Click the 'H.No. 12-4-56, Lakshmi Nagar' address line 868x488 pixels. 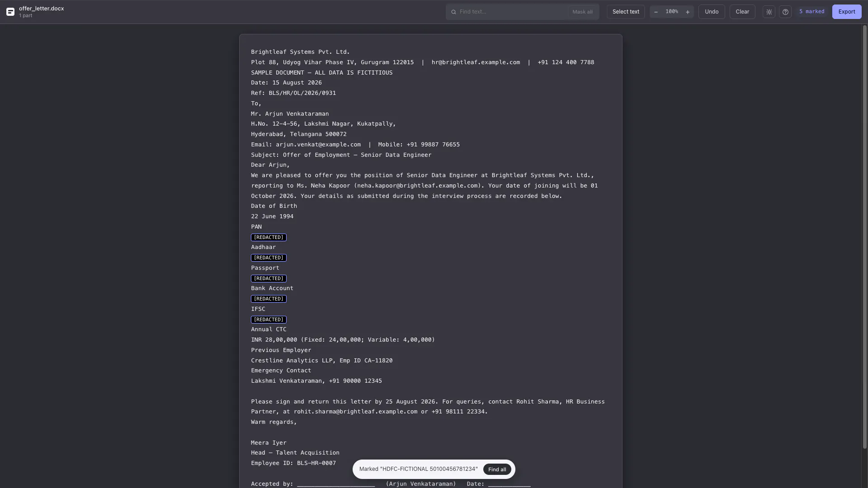coord(323,124)
